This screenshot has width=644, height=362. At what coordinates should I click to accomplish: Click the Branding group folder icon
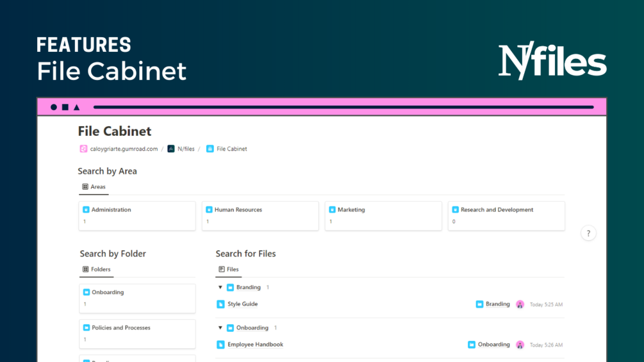(x=231, y=287)
